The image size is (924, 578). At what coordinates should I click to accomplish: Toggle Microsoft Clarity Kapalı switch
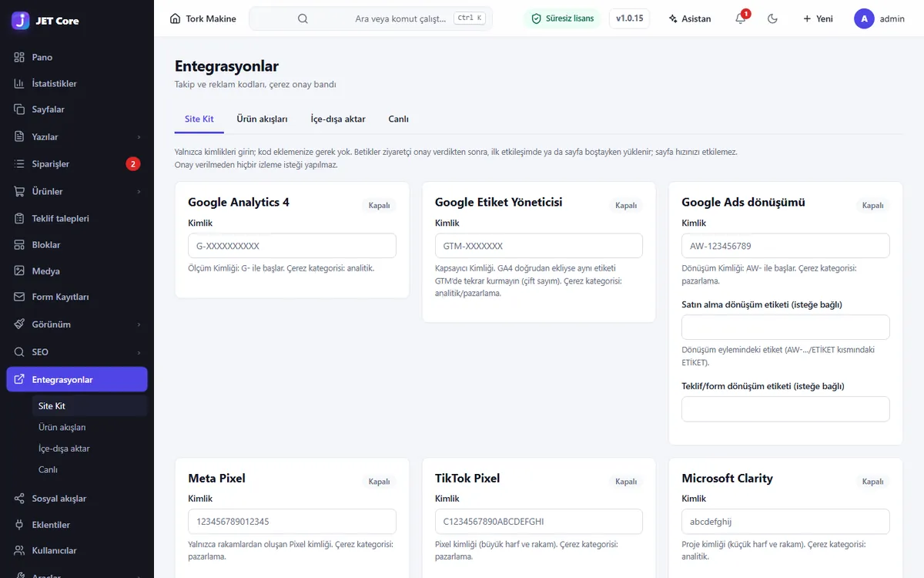(872, 481)
